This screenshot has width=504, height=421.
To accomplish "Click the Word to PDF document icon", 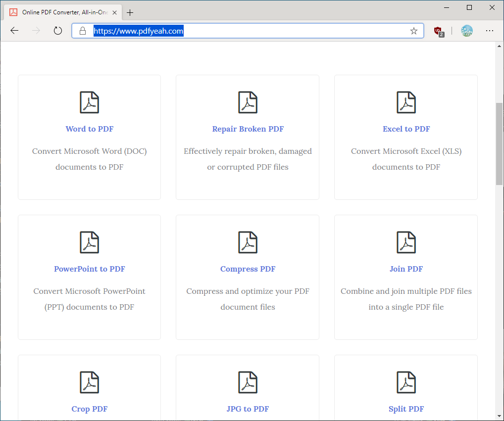I will point(89,102).
